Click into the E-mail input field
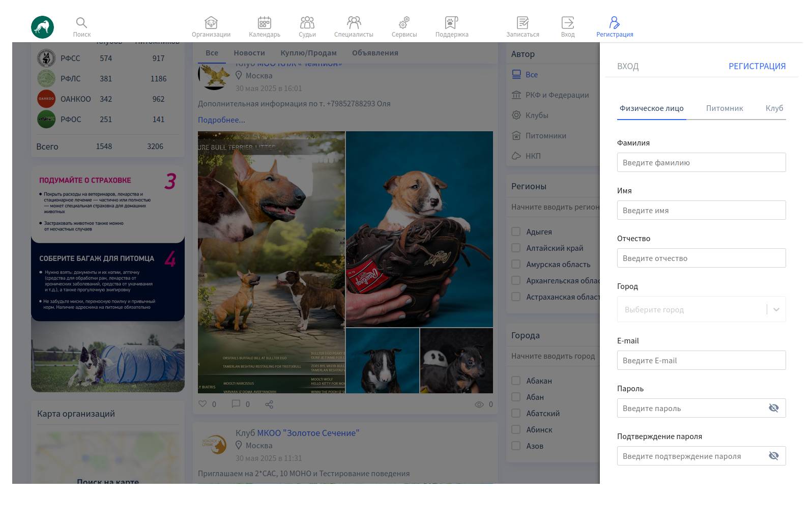This screenshot has height=523, width=812. pyautogui.click(x=701, y=360)
